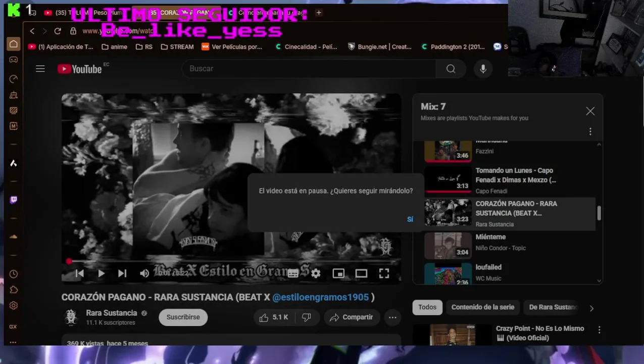644x364 pixels.
Task: Open Mix playlist three-dot options menu
Action: pos(590,131)
